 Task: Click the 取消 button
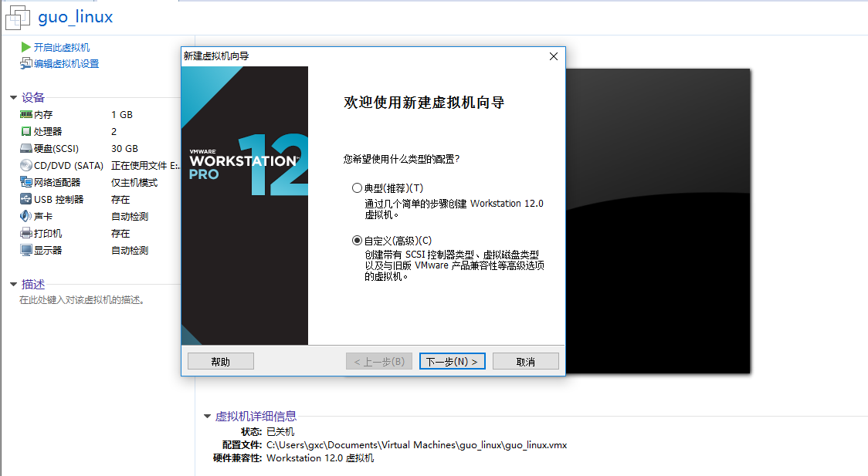point(526,362)
